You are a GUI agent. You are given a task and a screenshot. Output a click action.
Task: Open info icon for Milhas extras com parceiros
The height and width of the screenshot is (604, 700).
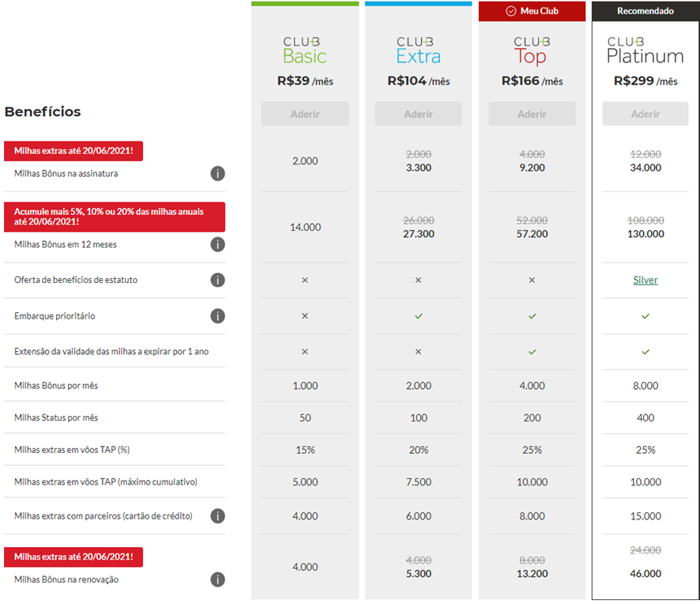[x=217, y=516]
